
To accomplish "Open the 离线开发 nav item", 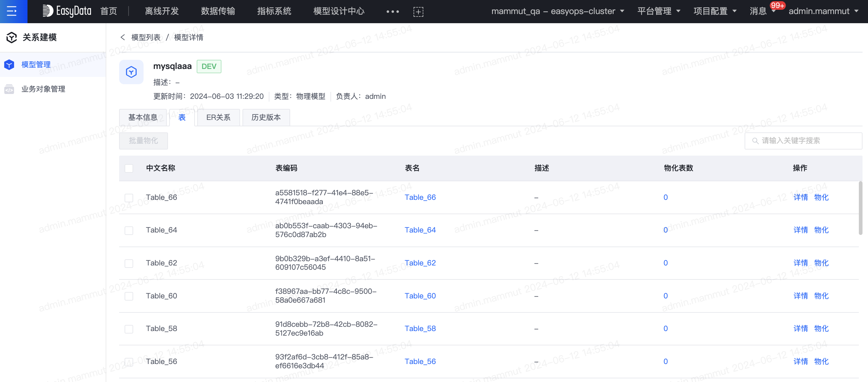I will [162, 11].
